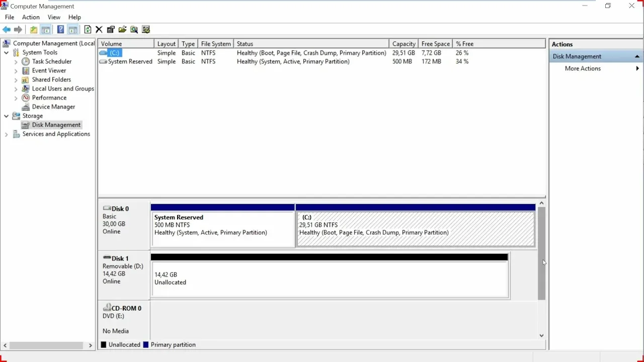This screenshot has width=644, height=362.
Task: Sort by the Free Space column header
Action: pos(436,44)
